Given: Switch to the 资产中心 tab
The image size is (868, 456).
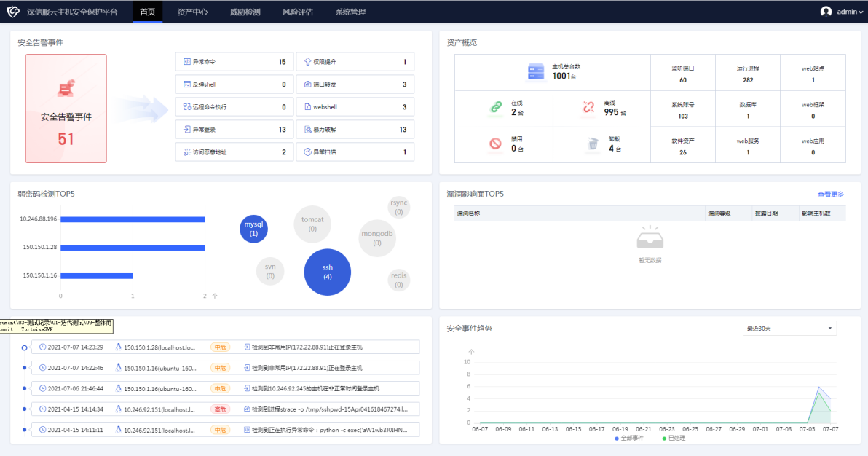Looking at the screenshot, I should [192, 12].
